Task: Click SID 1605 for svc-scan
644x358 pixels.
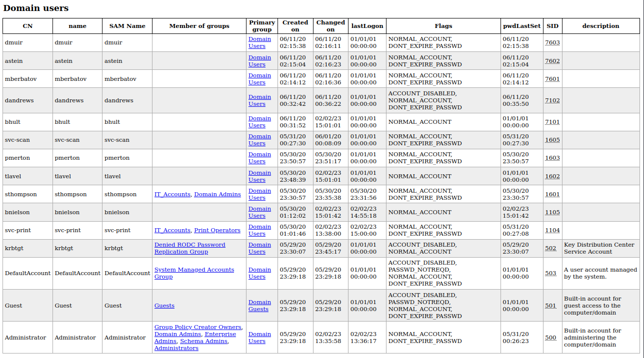Action: pyautogui.click(x=552, y=140)
